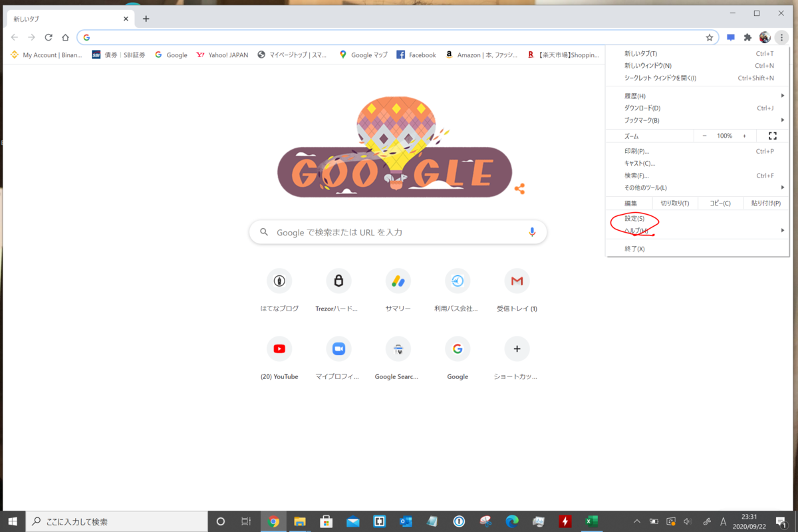The height and width of the screenshot is (532, 798).
Task: Click コピー(C) in edit row
Action: [x=720, y=203]
